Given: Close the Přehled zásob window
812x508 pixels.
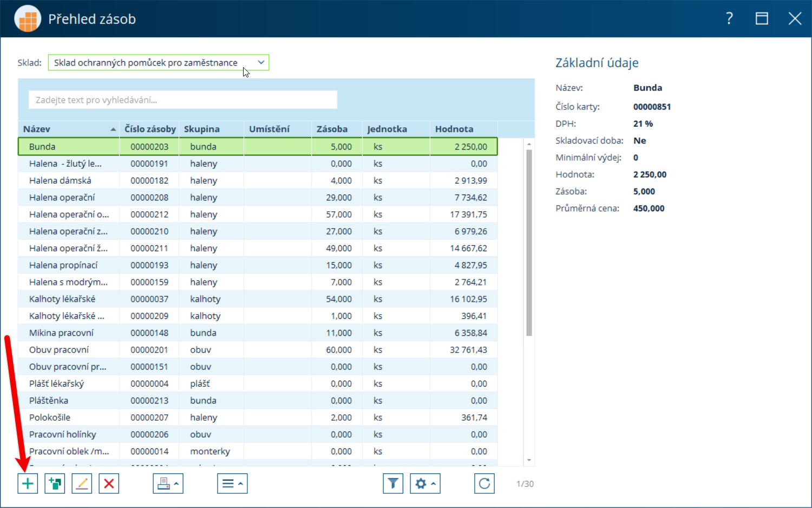Looking at the screenshot, I should coord(795,19).
